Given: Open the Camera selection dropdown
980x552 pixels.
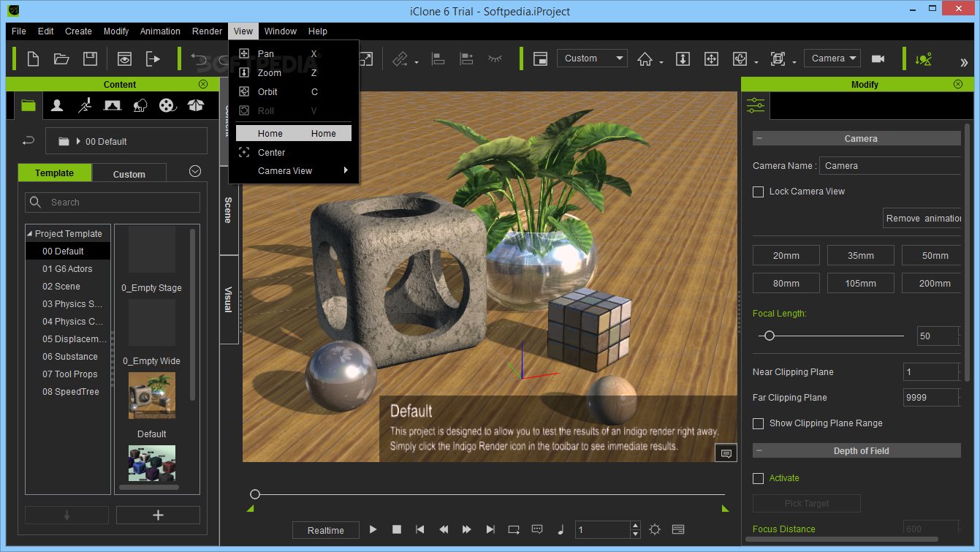Looking at the screenshot, I should click(832, 58).
